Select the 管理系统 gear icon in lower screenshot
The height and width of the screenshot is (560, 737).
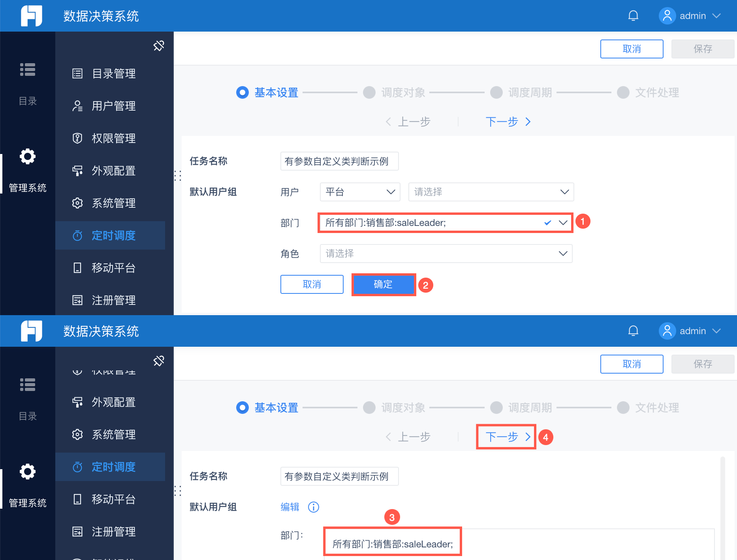(x=28, y=472)
